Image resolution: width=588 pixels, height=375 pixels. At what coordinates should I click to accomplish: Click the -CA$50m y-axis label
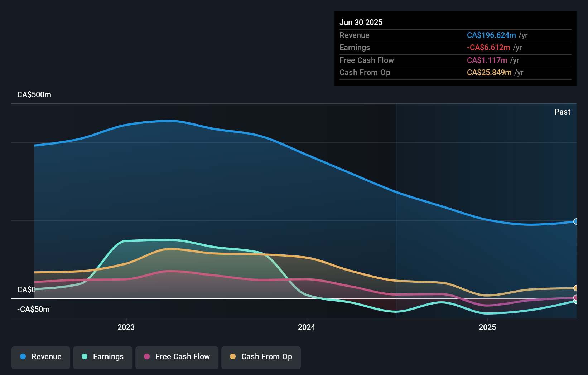33,310
